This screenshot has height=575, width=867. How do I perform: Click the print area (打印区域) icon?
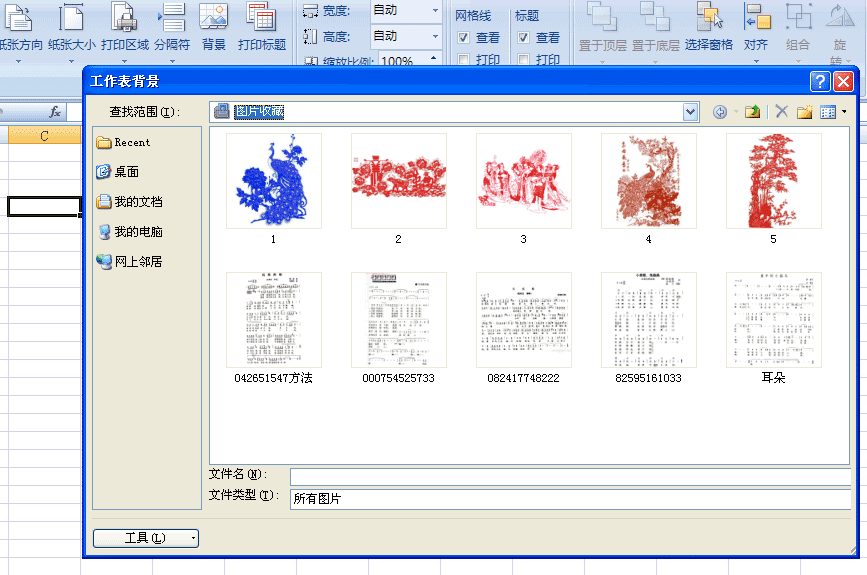124,18
